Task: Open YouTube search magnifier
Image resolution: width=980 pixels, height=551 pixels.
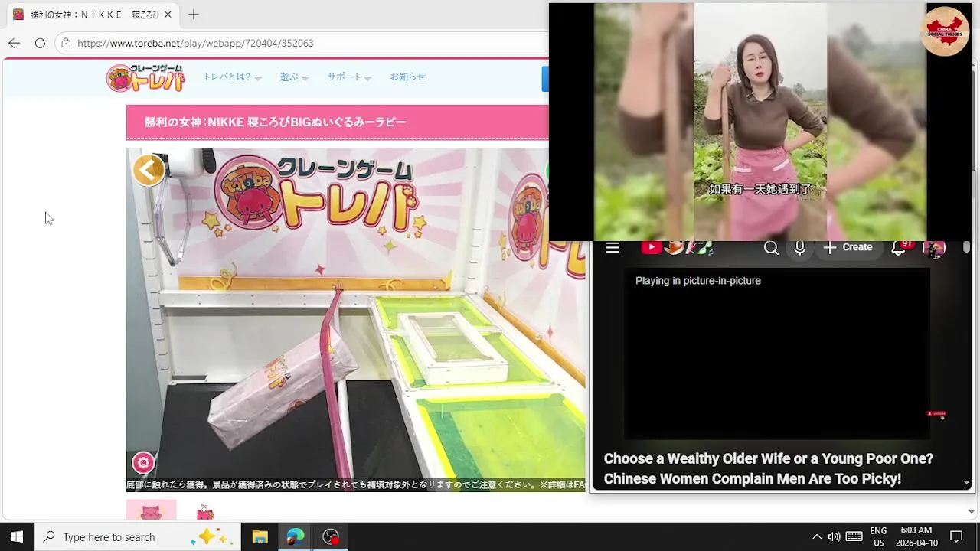Action: click(771, 248)
